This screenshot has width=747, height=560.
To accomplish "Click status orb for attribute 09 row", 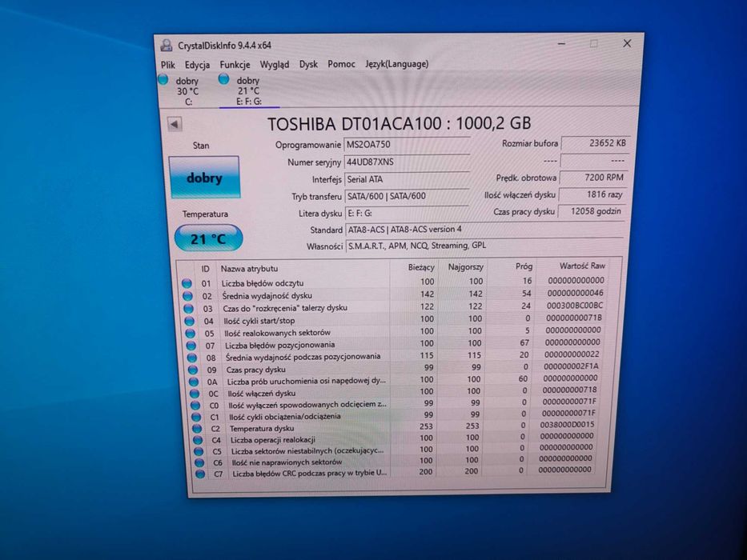I will pyautogui.click(x=192, y=370).
